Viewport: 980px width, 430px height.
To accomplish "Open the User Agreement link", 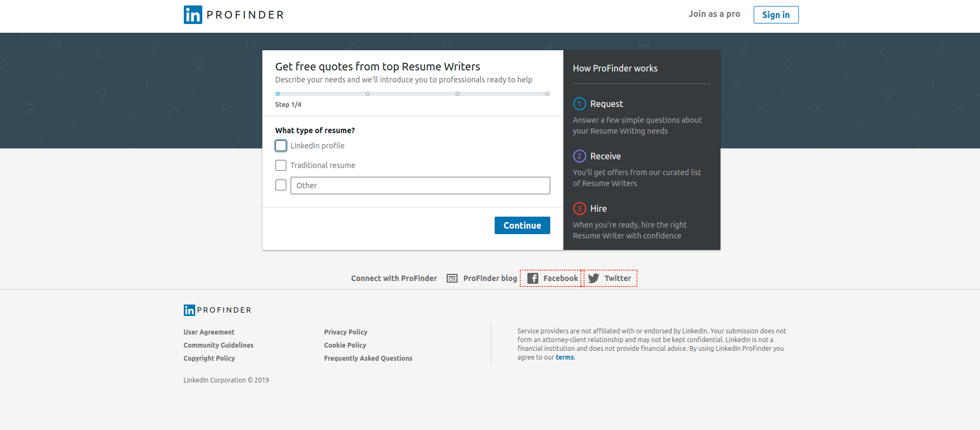I will [209, 332].
